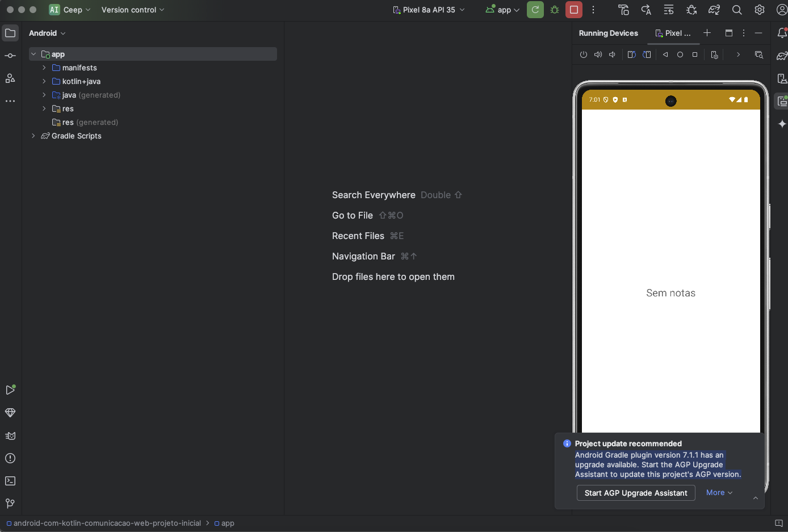Select the Pixel device tab

(673, 33)
